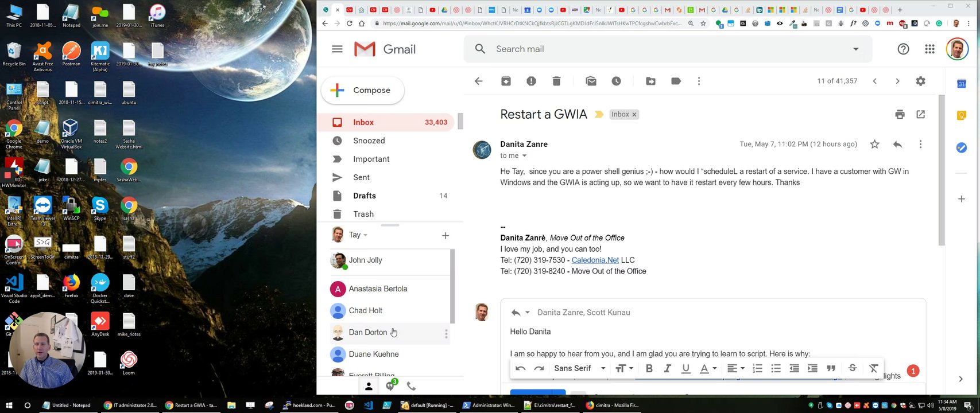Show search options dropdown in search bar

855,49
